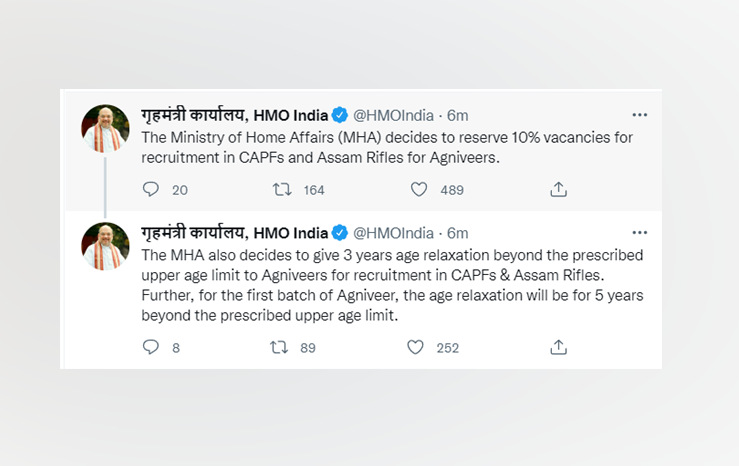Open the 6m timestamp of first tweet
The image size is (739, 466).
[x=457, y=115]
